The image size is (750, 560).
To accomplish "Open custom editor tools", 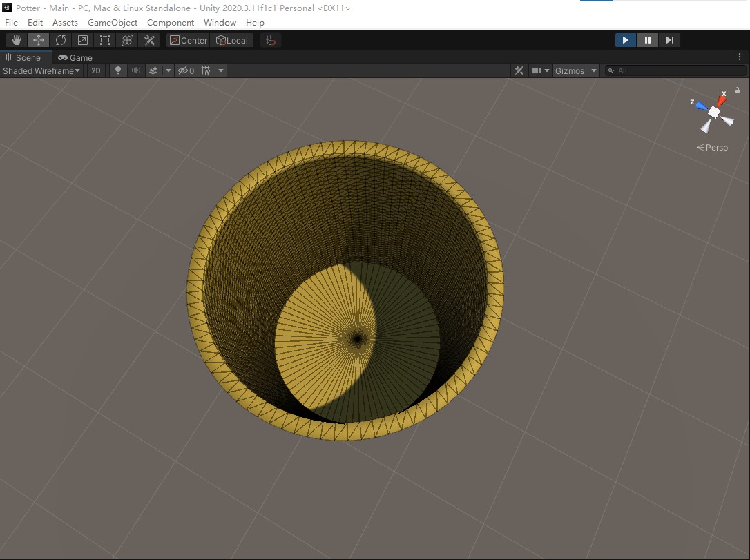I will pos(149,40).
